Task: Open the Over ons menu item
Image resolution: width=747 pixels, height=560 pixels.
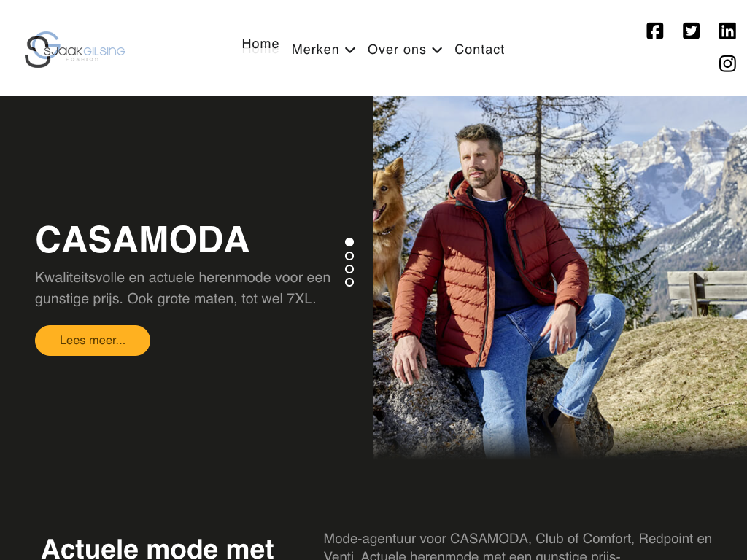Action: [397, 50]
